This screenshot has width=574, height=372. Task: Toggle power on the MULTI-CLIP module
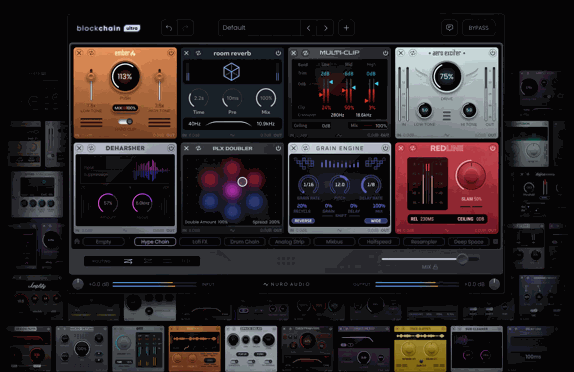pyautogui.click(x=385, y=53)
